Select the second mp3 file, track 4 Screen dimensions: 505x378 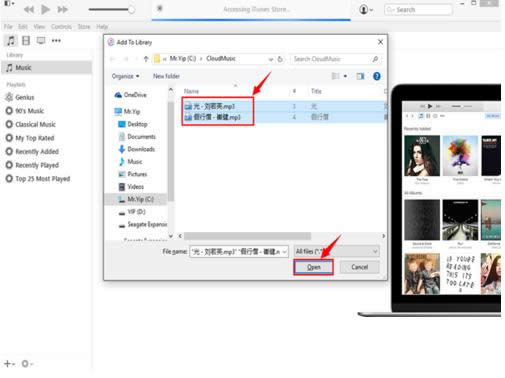(212, 117)
